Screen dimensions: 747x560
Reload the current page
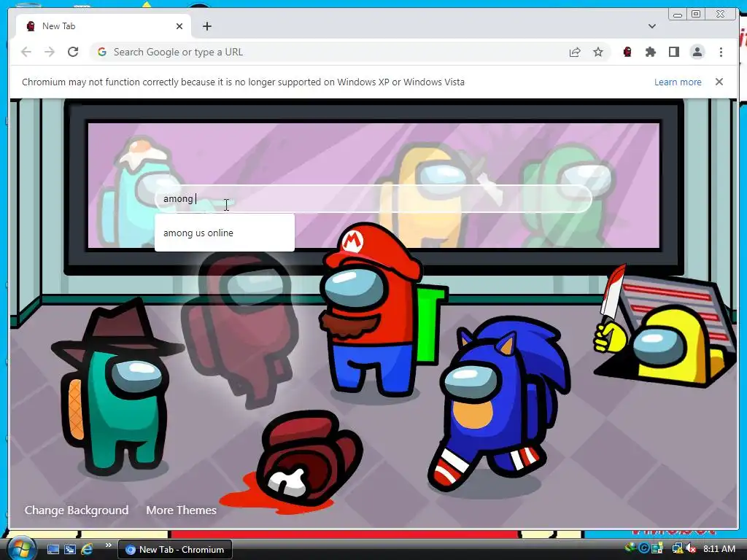73,52
